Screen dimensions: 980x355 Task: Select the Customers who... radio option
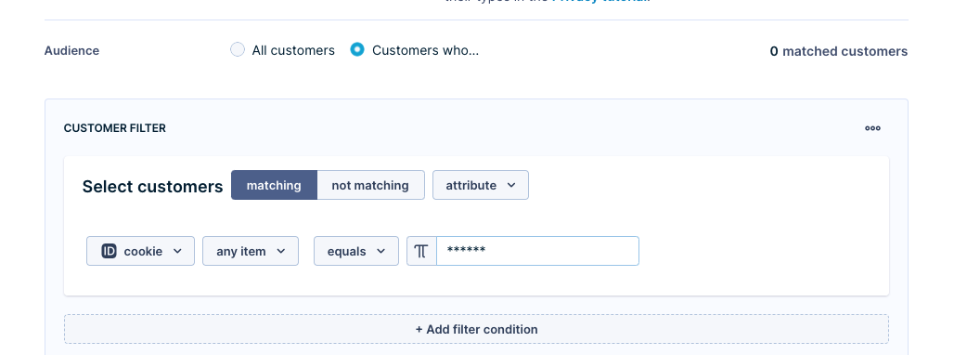coord(357,49)
